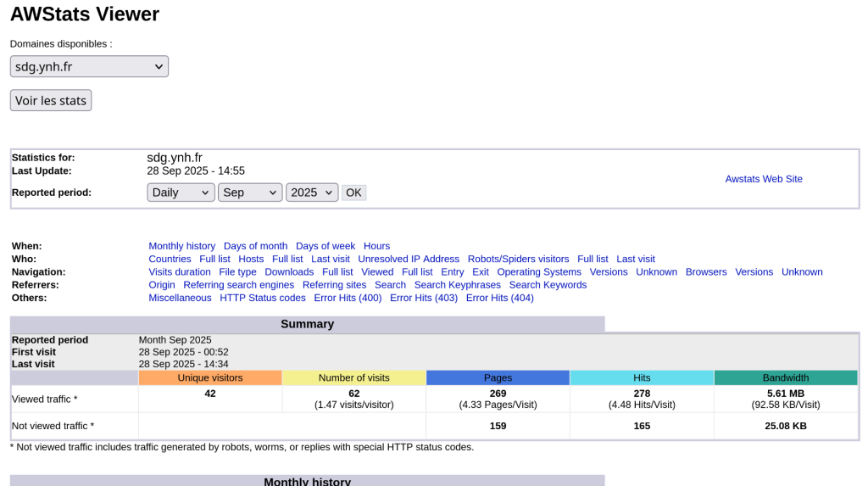Open the Error Hits (404) link
The image size is (868, 486).
coord(500,299)
